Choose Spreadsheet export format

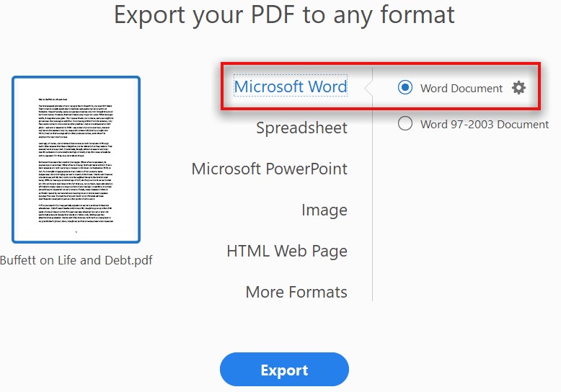(x=301, y=128)
